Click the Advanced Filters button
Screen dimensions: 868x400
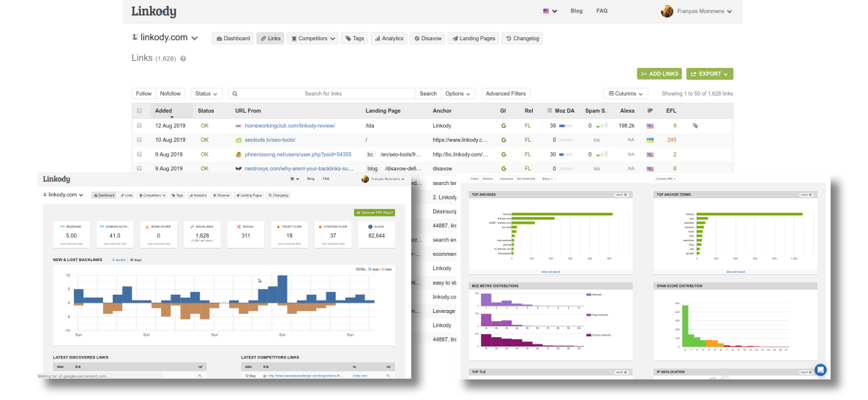click(506, 94)
